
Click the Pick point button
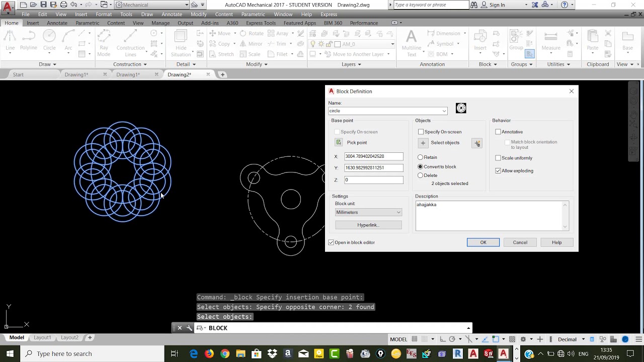[339, 143]
